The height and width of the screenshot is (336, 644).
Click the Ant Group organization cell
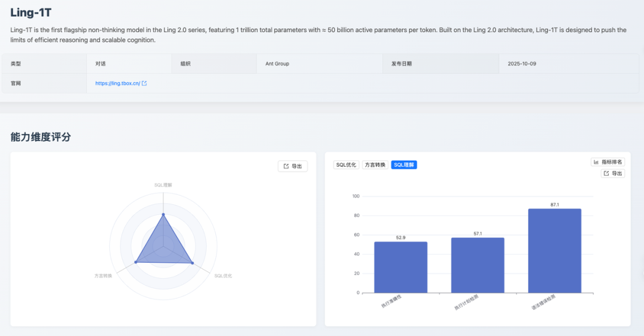[277, 64]
